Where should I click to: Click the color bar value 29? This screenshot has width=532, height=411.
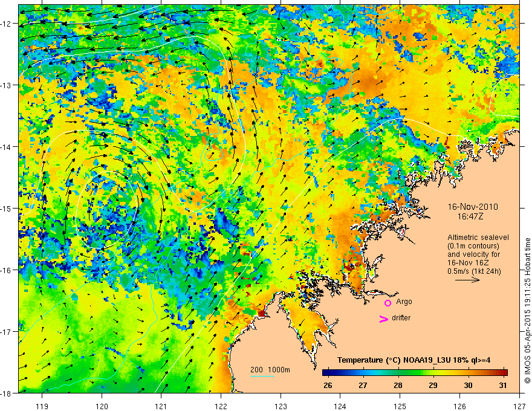(x=433, y=385)
